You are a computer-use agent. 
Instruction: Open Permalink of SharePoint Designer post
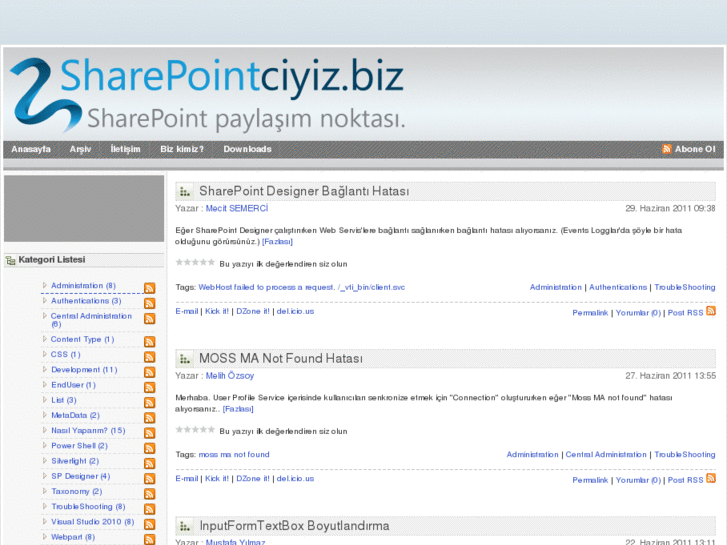tap(590, 313)
